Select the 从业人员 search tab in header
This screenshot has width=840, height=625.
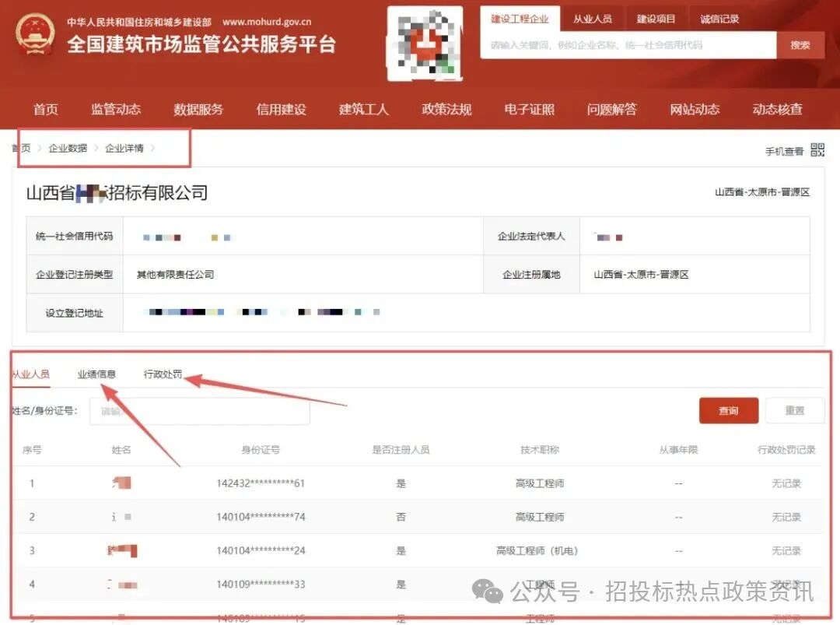593,19
